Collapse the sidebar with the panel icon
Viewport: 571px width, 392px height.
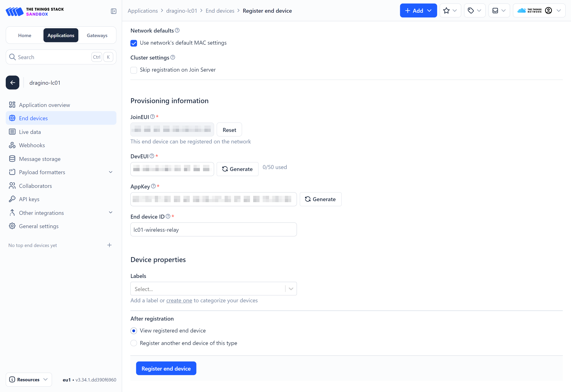click(x=114, y=11)
